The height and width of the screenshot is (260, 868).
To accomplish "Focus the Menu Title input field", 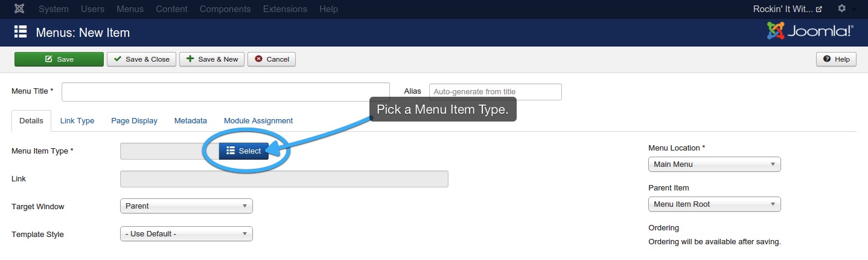I will (226, 92).
